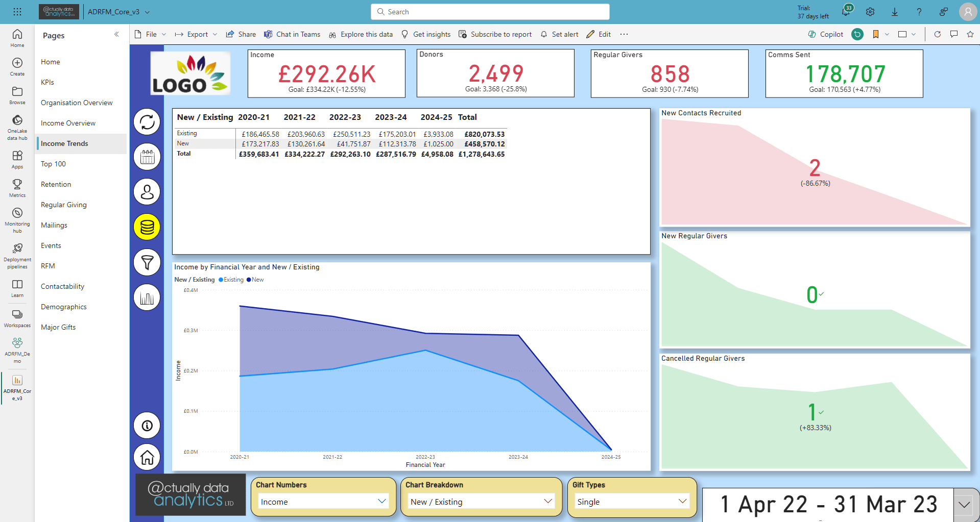Click the Search input field
The width and height of the screenshot is (980, 522).
490,12
